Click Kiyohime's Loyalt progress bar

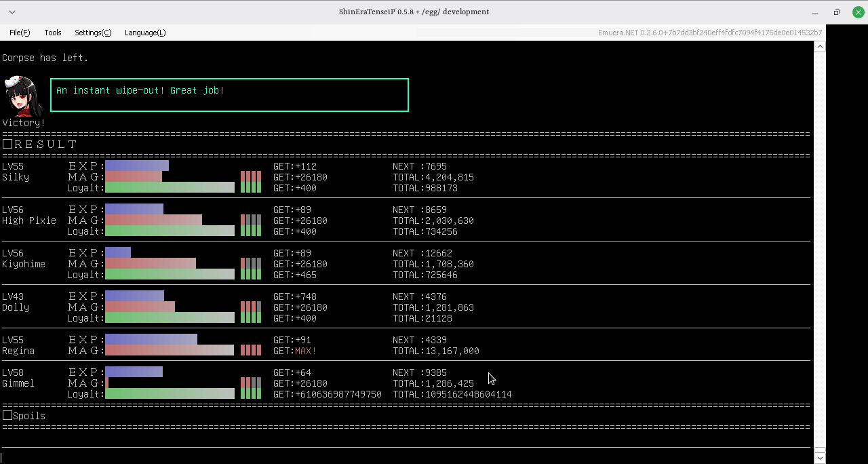[x=170, y=274]
